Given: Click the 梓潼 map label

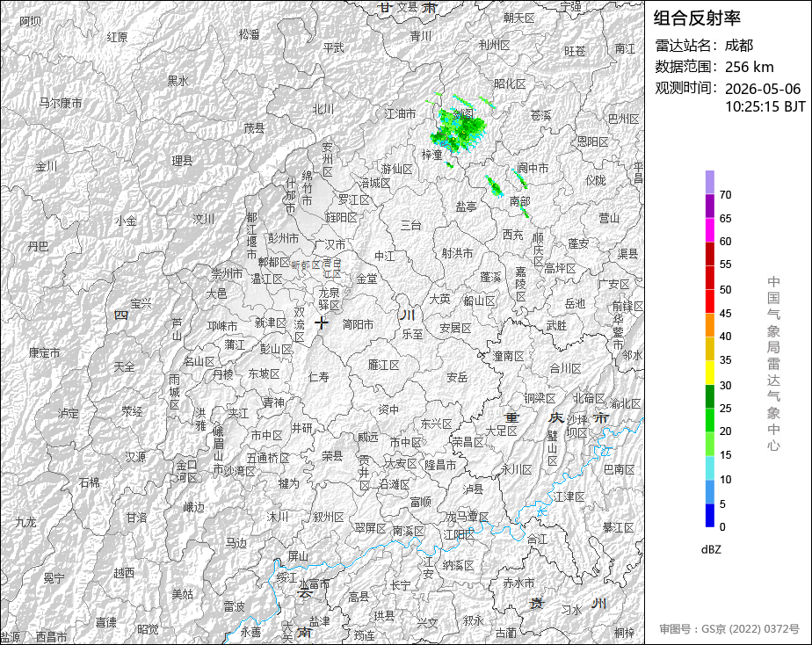Looking at the screenshot, I should [431, 155].
